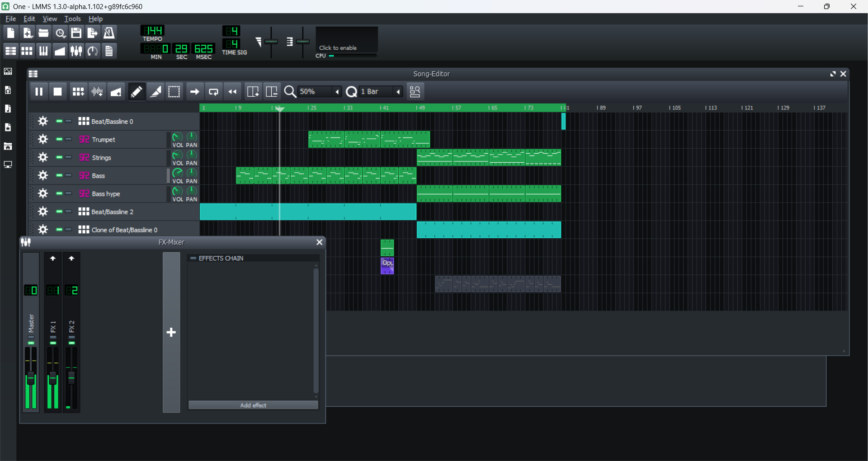Viewport: 868px width, 461px height.
Task: Click the Trumpet track name button
Action: [122, 139]
